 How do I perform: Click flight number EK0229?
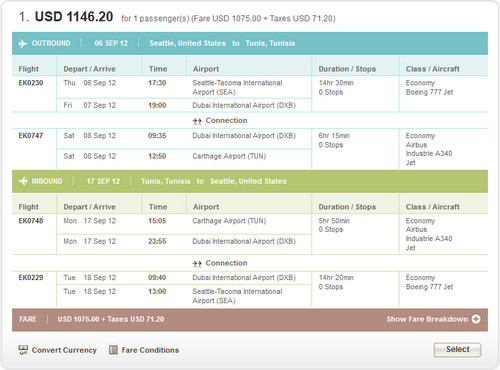(31, 277)
